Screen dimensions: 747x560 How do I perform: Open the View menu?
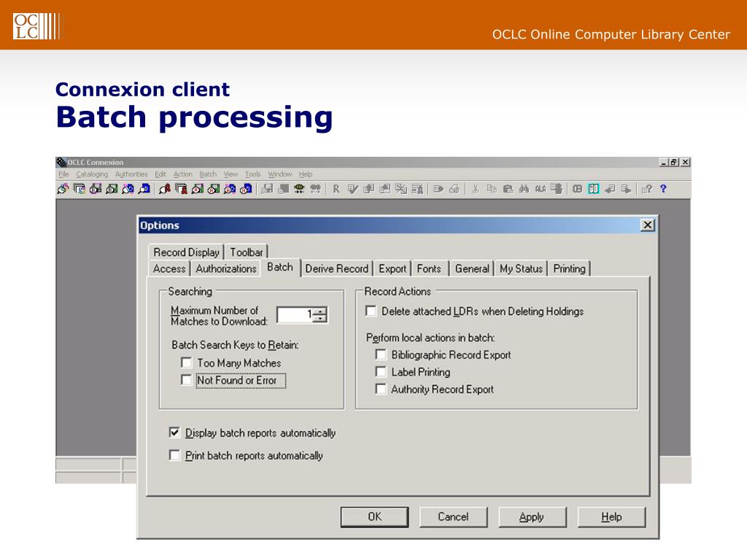coord(231,174)
